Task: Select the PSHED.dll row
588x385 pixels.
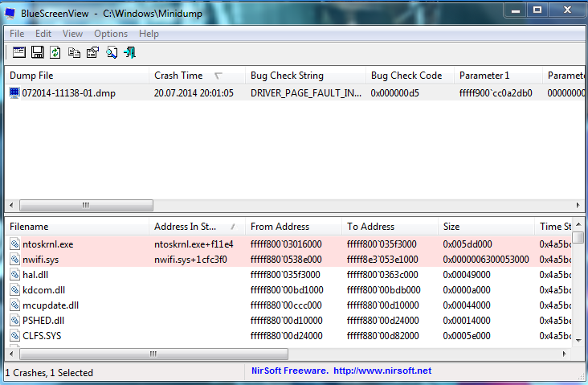Action: pyautogui.click(x=288, y=321)
